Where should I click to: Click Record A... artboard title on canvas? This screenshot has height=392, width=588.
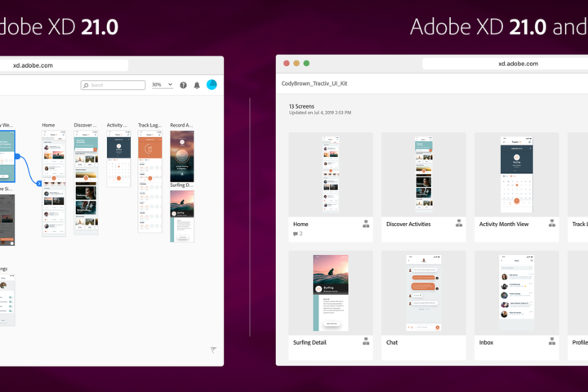(x=181, y=125)
